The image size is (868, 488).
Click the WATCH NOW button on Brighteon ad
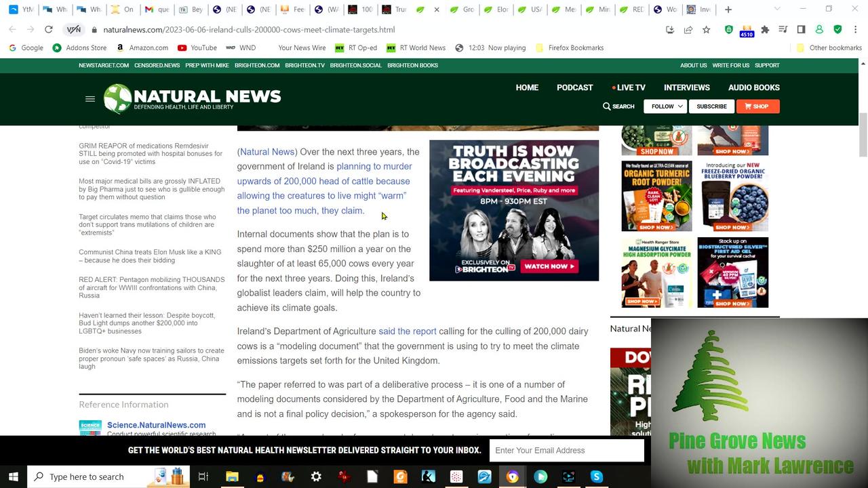point(550,266)
